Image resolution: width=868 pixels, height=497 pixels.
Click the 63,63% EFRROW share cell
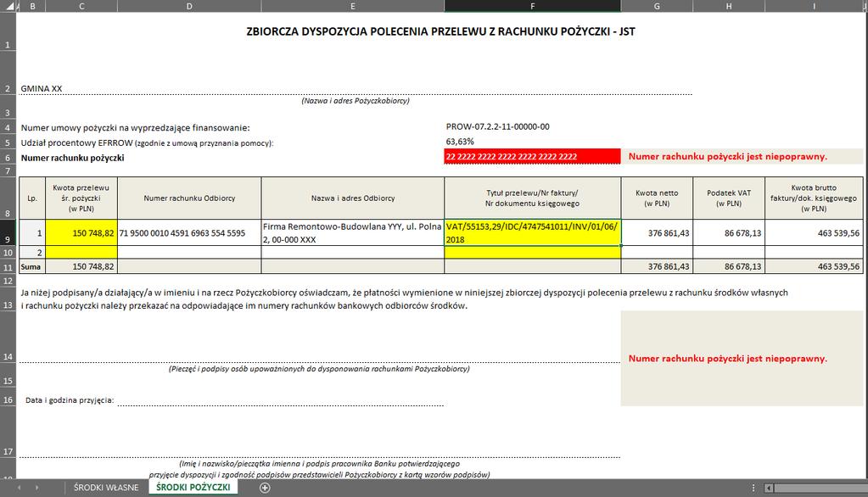tap(460, 142)
